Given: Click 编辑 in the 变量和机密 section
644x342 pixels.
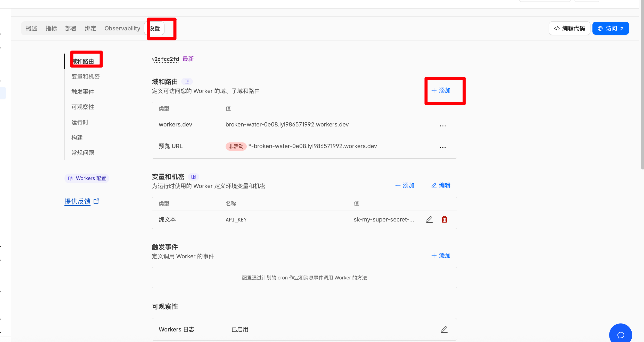Looking at the screenshot, I should coord(441,185).
